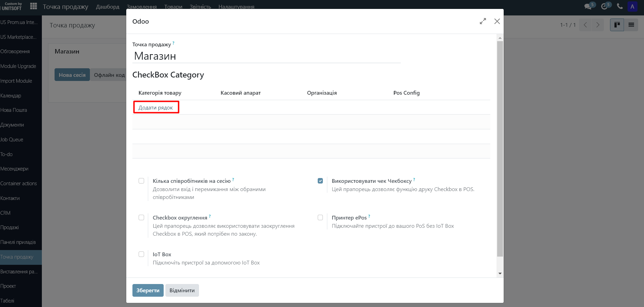Open the user avatar menu
Image resolution: width=644 pixels, height=307 pixels.
[x=632, y=7]
